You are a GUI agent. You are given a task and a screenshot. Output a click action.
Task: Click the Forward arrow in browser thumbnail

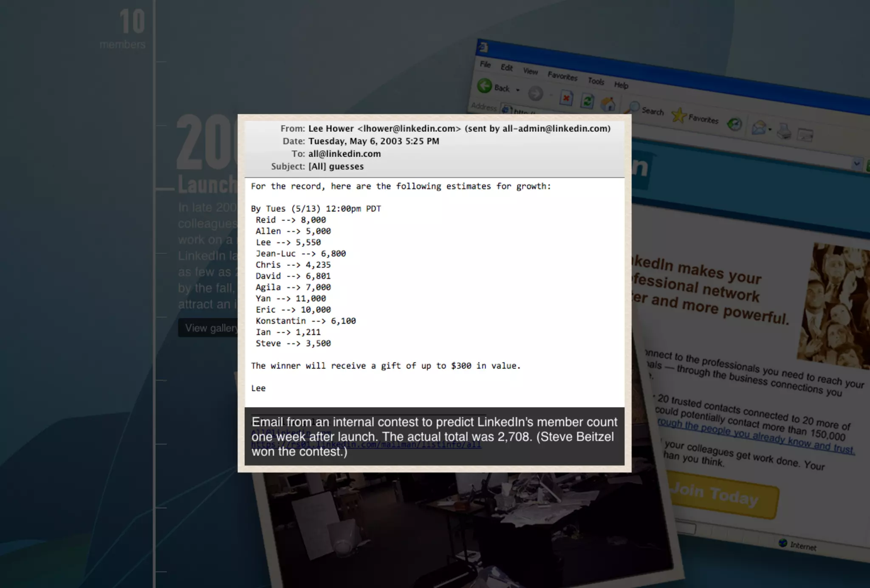click(x=535, y=93)
